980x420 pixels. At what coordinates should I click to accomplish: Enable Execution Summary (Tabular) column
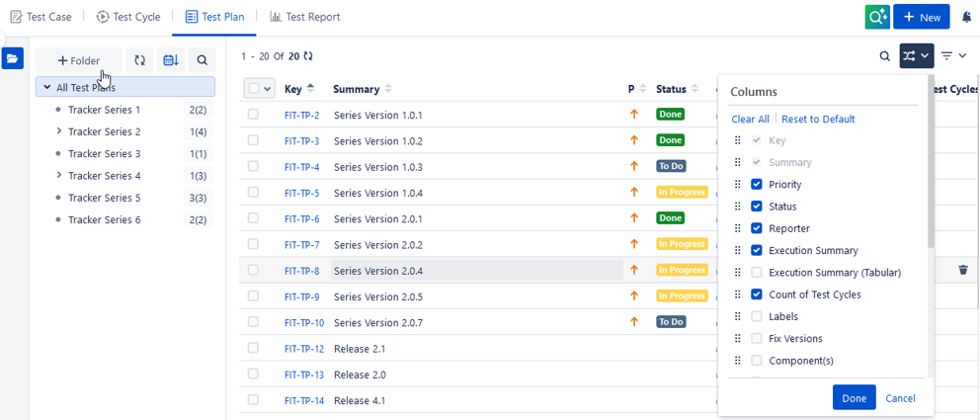click(757, 273)
